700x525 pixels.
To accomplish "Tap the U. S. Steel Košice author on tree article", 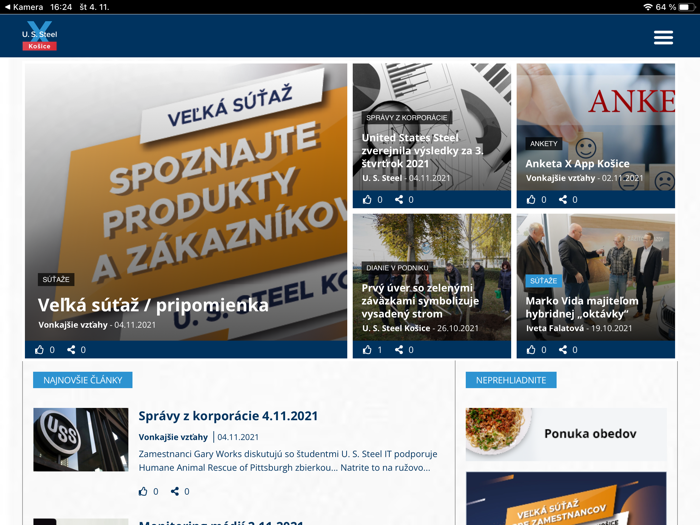I will (x=396, y=328).
